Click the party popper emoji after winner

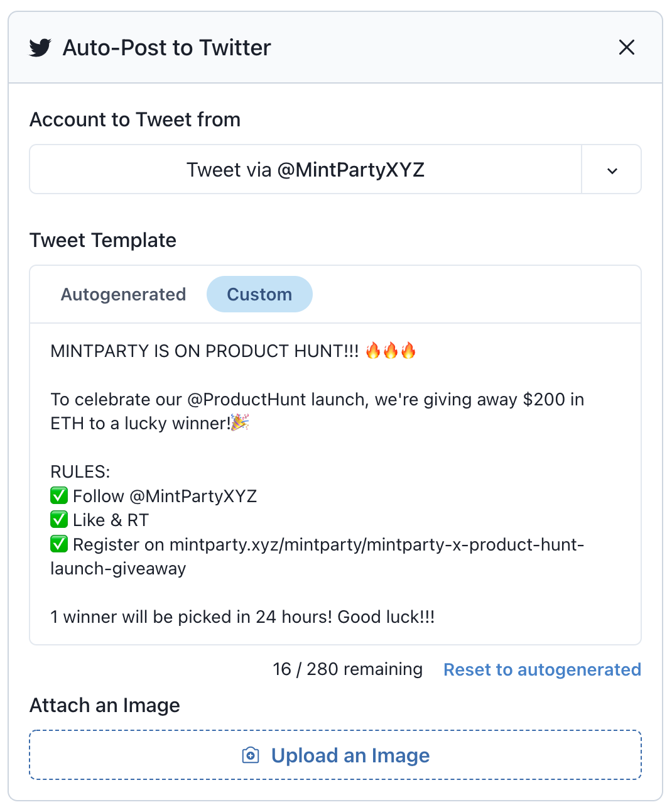pyautogui.click(x=240, y=422)
